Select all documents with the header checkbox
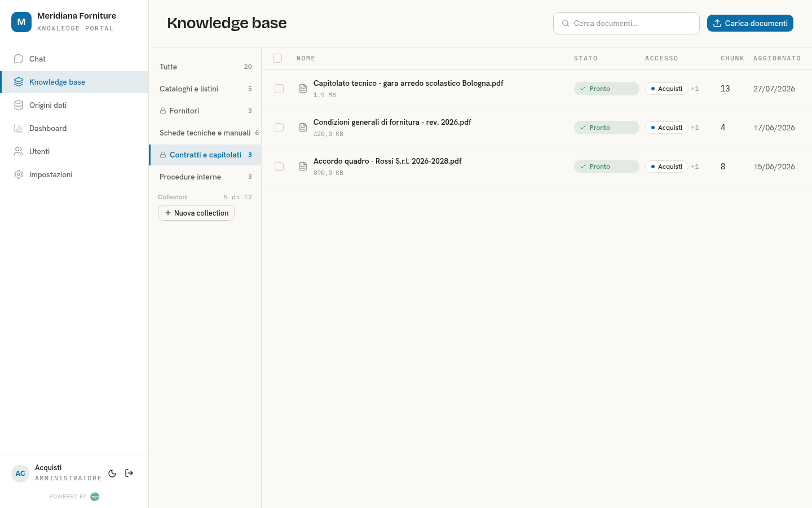This screenshot has height=508, width=812. pos(277,58)
